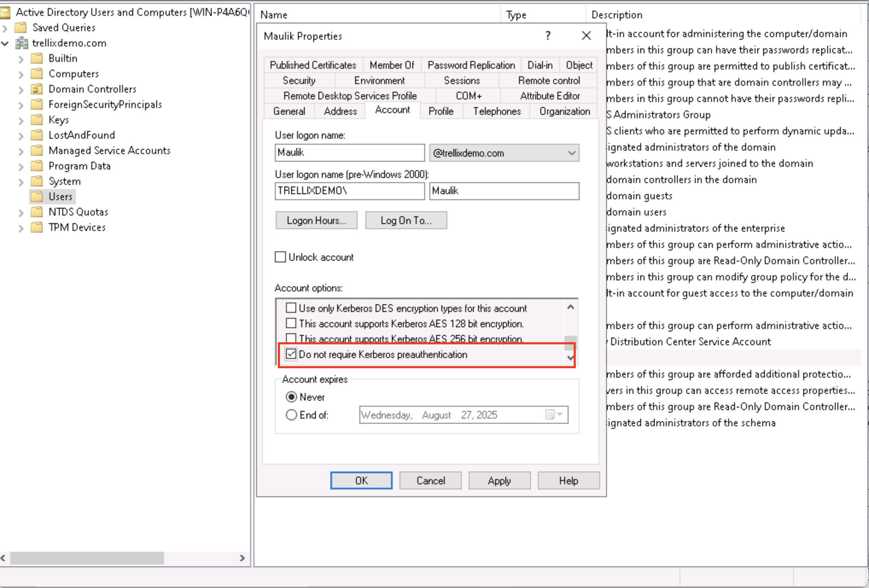
Task: Open the @trellixdemo.com UPN suffix dropdown
Action: click(571, 153)
